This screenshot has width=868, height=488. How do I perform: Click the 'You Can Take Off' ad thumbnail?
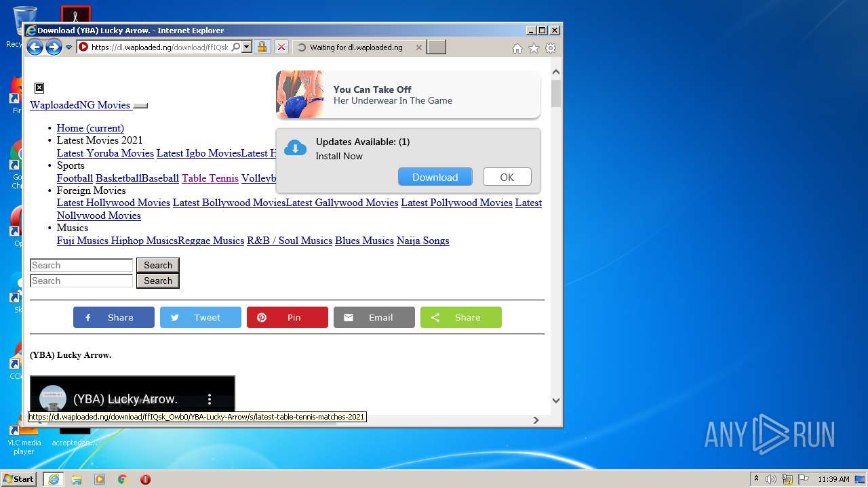(x=300, y=94)
